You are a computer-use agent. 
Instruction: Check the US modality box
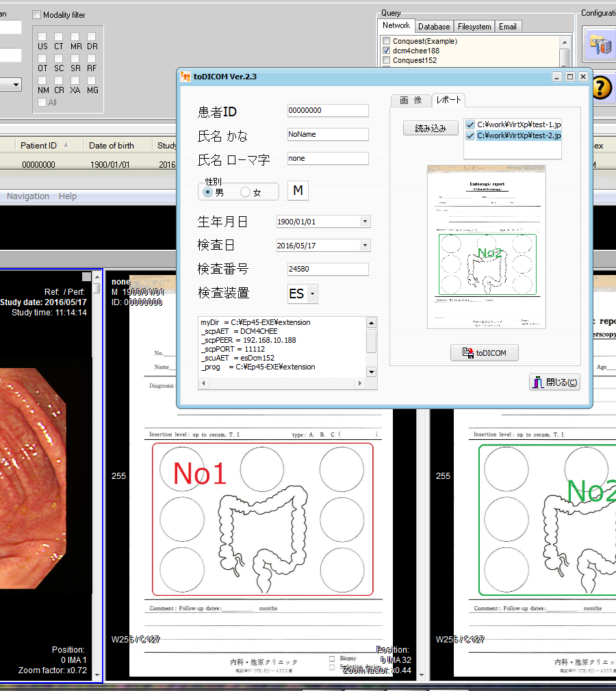pos(42,36)
